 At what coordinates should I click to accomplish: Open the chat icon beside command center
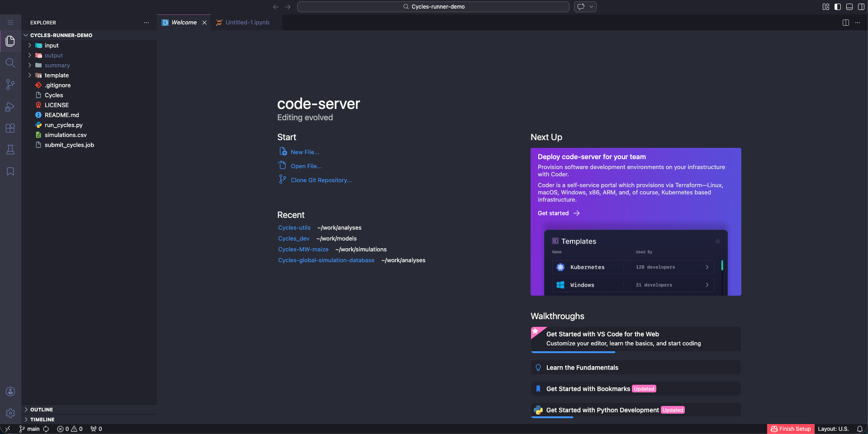click(581, 7)
